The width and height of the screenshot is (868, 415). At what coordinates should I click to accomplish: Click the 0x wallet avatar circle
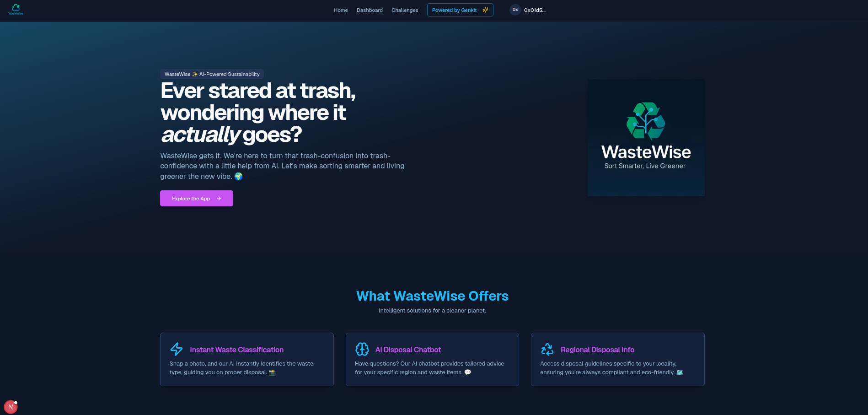pyautogui.click(x=515, y=10)
